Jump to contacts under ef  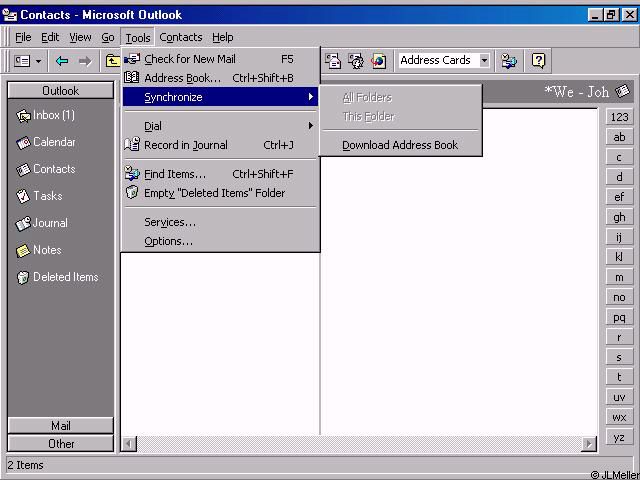coord(619,197)
